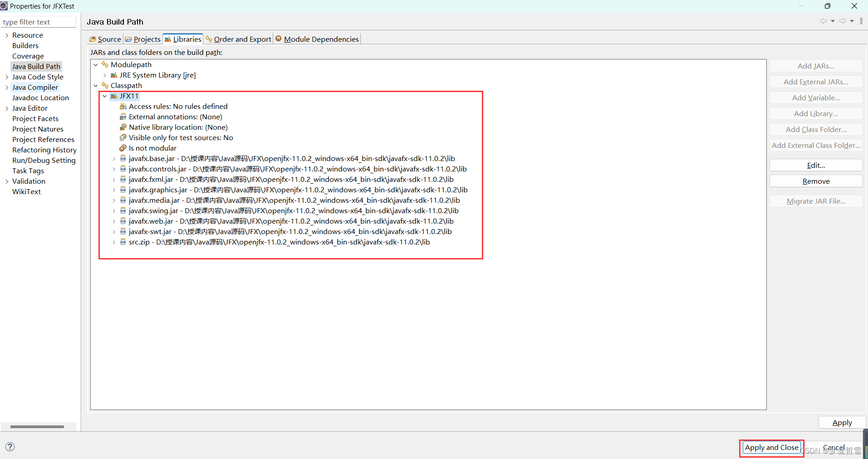Screen dimensions: 868x459
Task: Select Run/Debug Settings in sidebar
Action: click(44, 161)
